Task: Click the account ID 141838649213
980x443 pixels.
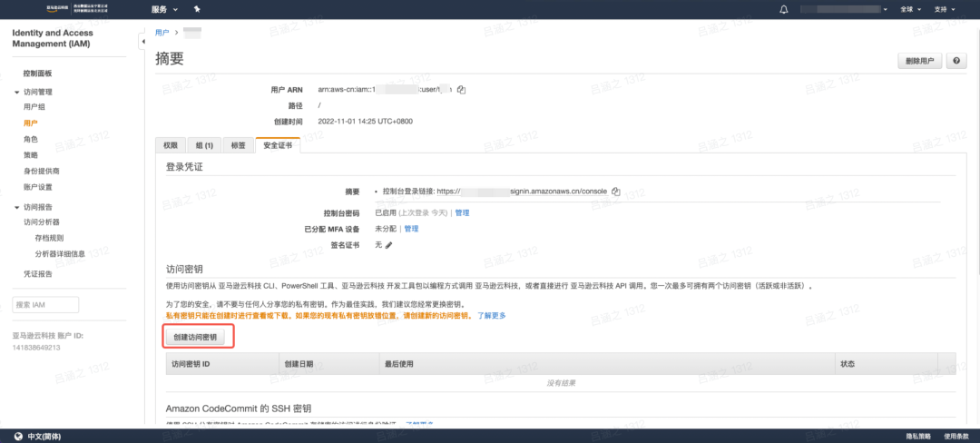Action: [x=36, y=348]
